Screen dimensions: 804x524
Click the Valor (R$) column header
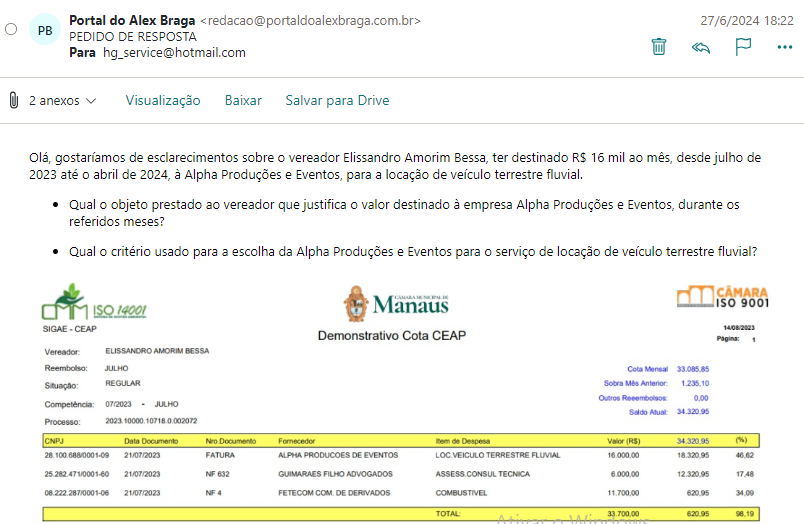[x=624, y=441]
